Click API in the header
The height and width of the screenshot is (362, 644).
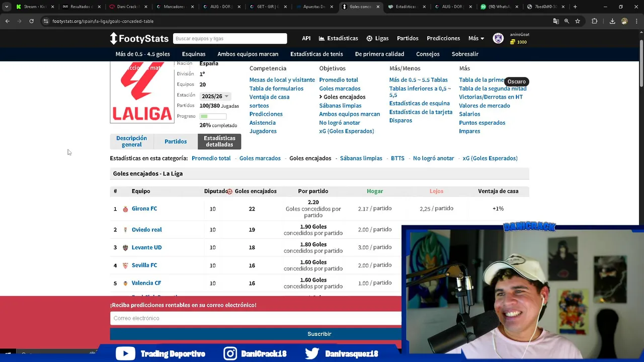pos(306,38)
